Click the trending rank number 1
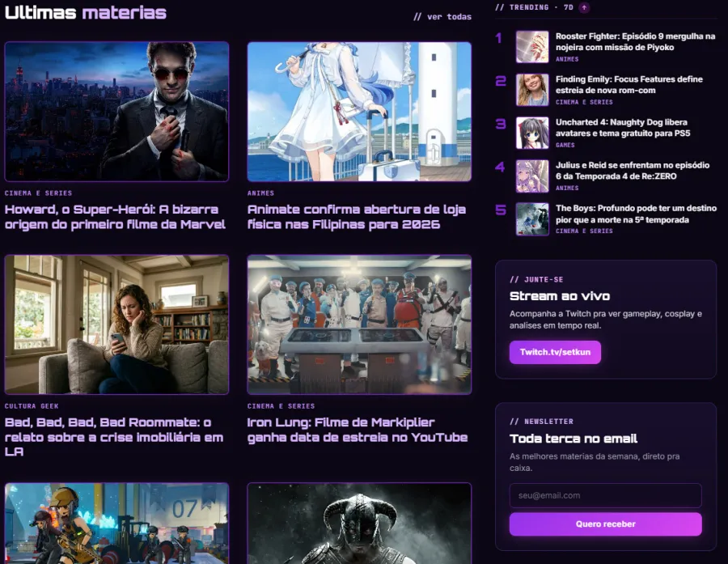 pos(498,38)
